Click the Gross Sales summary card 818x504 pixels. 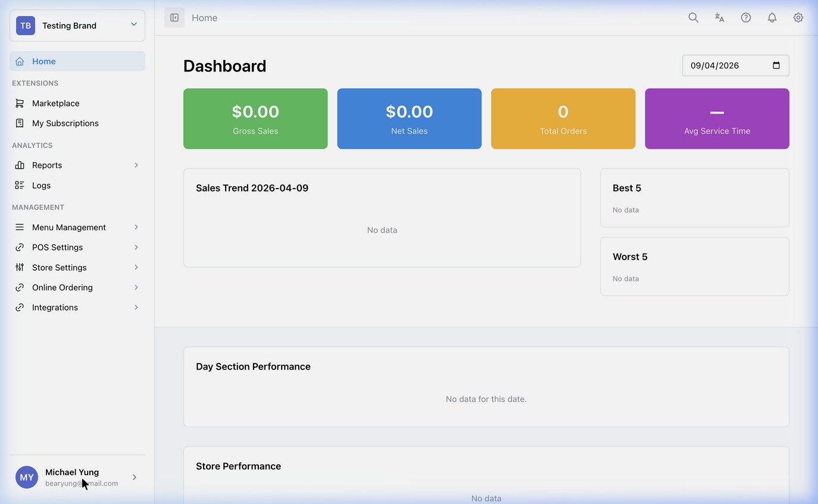255,118
